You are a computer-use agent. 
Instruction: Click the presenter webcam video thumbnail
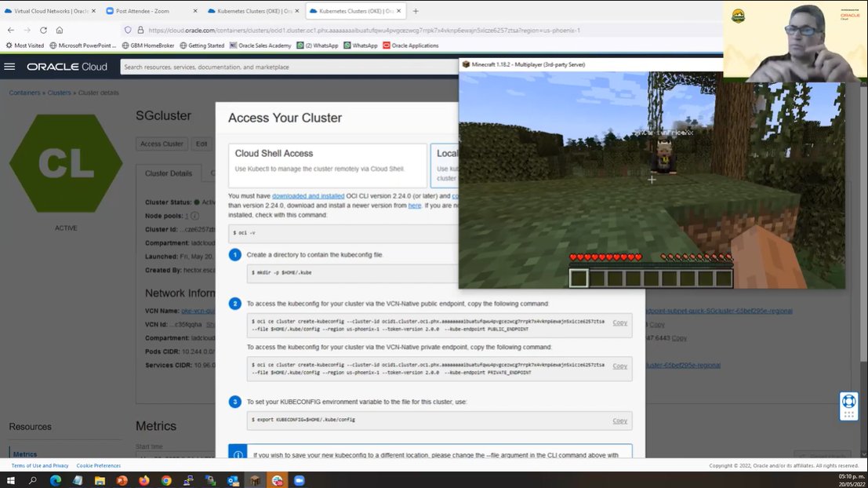[796, 42]
